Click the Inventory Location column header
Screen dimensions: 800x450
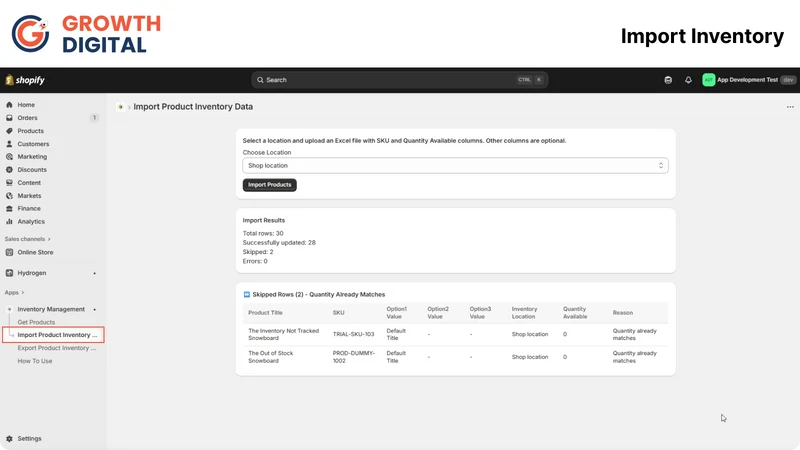tap(524, 313)
